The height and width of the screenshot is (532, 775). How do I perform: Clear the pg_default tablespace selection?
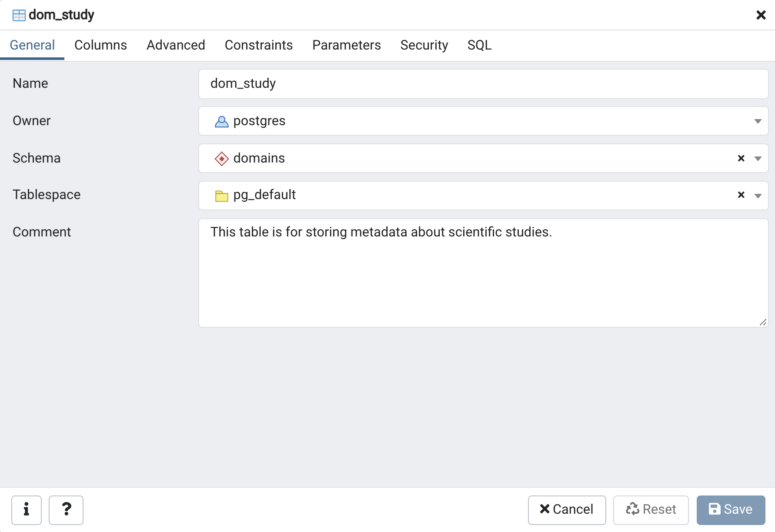[741, 195]
